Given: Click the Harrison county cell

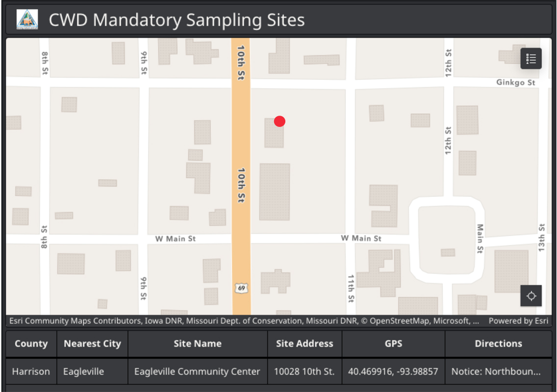Looking at the screenshot, I should [x=31, y=371].
